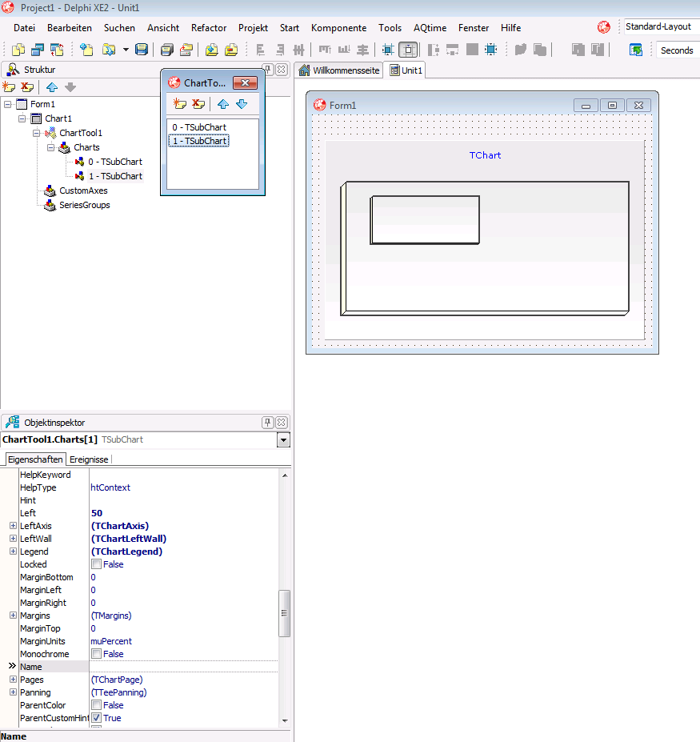Click the Left property value 50

97,513
